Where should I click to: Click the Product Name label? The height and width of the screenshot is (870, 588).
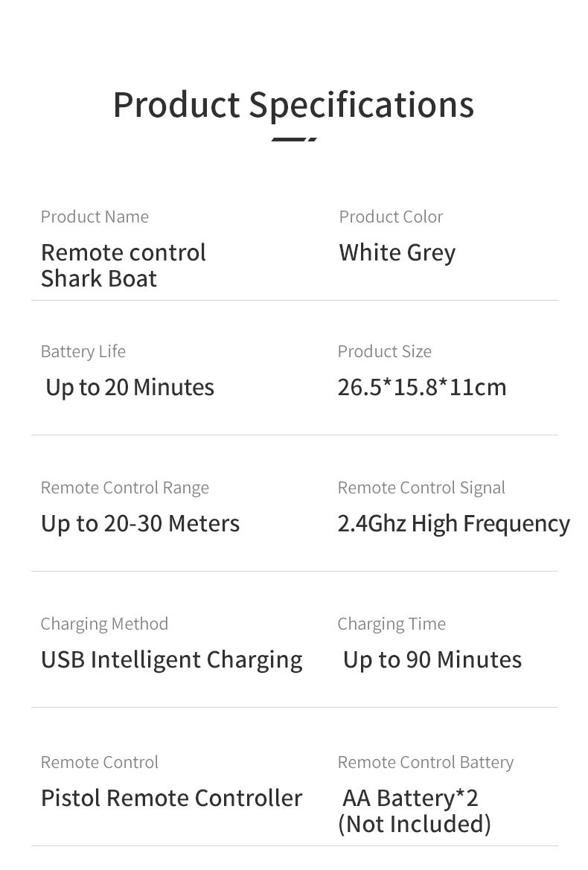95,217
